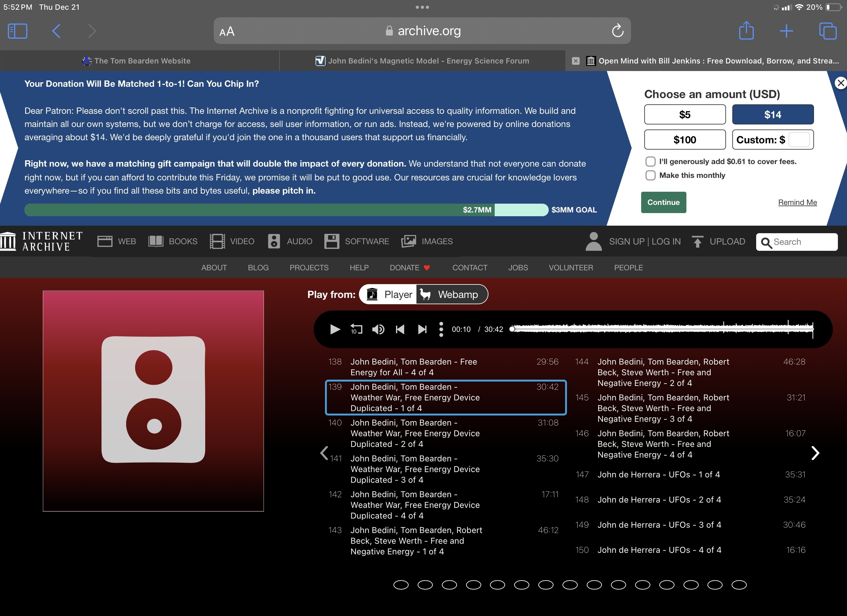Click the user account avatar icon
Screen dimensions: 847x616
click(x=593, y=241)
